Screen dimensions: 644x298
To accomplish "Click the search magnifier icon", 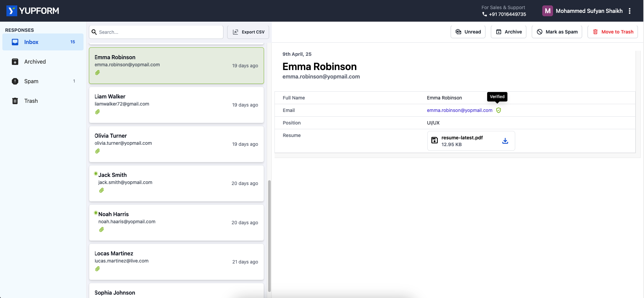I will coord(94,32).
